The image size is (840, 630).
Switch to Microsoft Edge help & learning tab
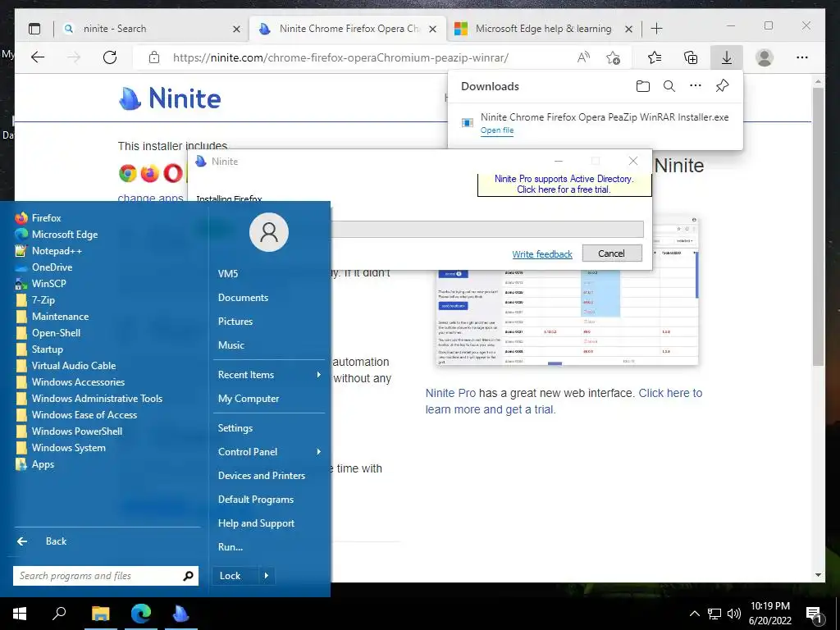pos(543,29)
